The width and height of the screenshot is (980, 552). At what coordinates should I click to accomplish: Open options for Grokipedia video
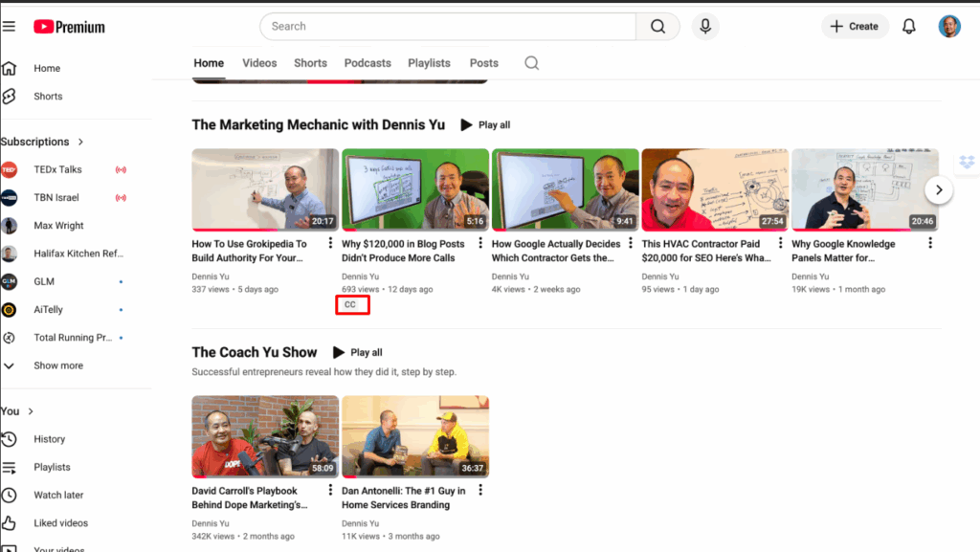click(x=330, y=244)
